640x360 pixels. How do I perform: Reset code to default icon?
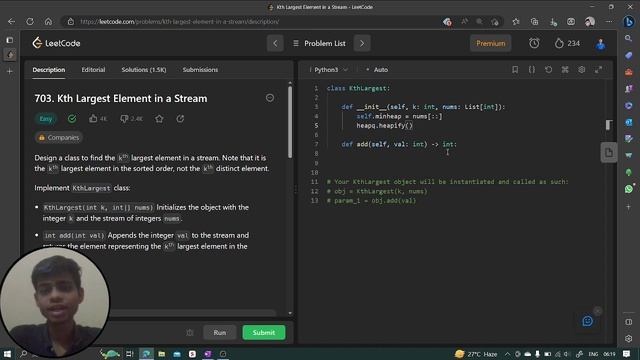tap(549, 70)
